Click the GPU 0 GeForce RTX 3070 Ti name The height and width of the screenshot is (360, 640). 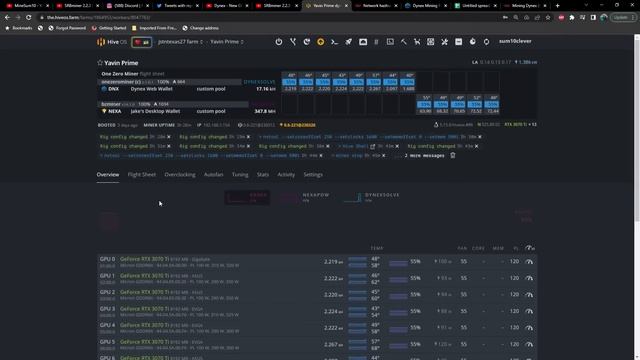(144, 259)
